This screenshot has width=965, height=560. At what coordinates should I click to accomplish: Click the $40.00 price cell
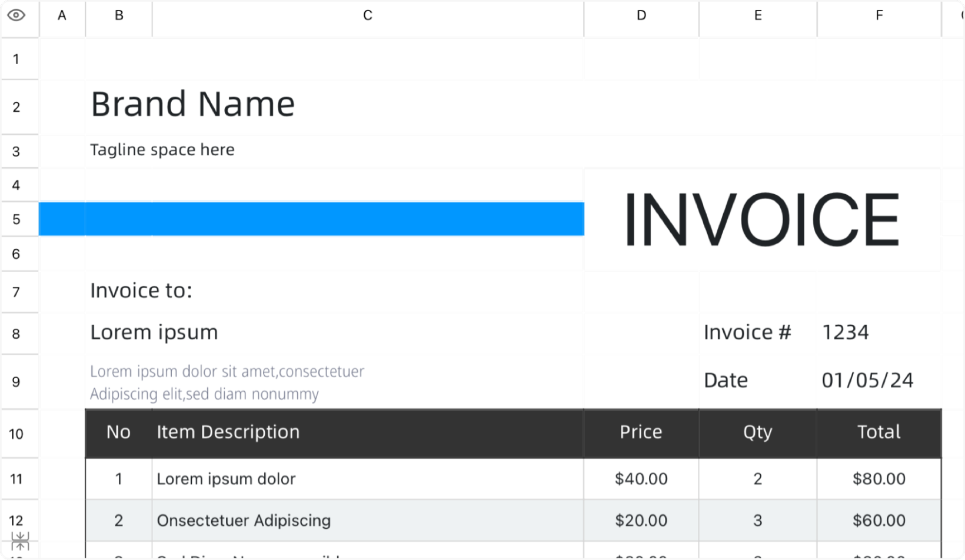(x=641, y=479)
